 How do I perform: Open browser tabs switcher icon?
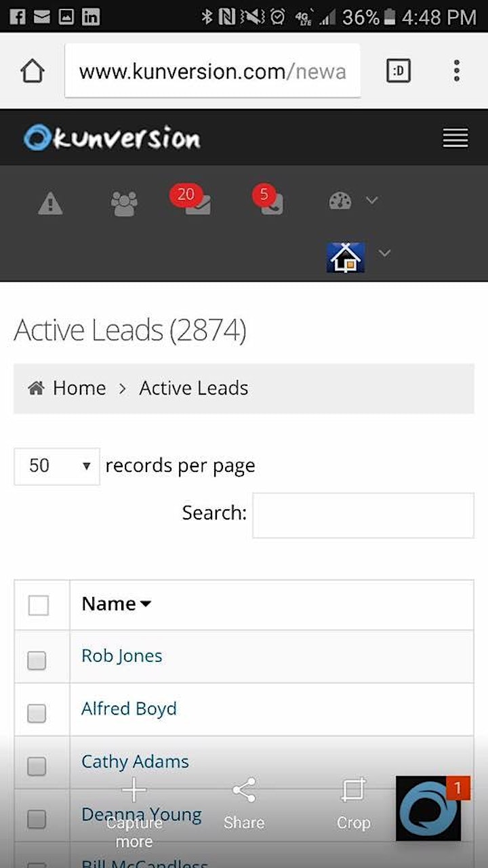(399, 71)
